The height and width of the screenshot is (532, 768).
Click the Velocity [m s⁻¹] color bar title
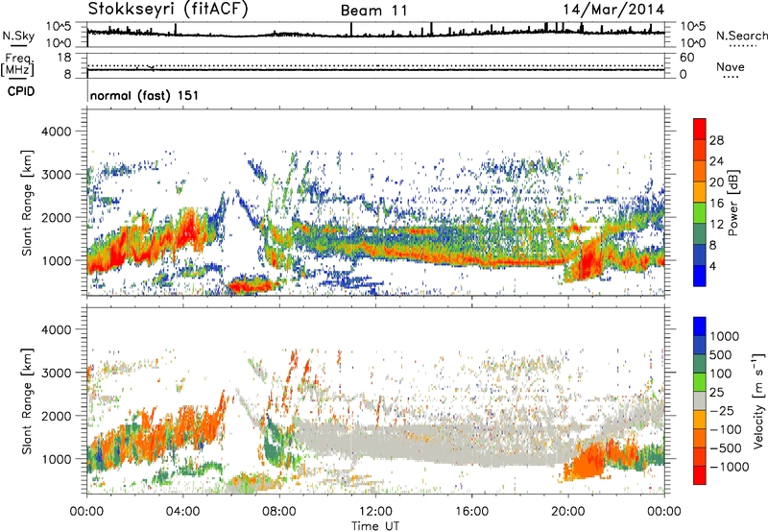(758, 400)
